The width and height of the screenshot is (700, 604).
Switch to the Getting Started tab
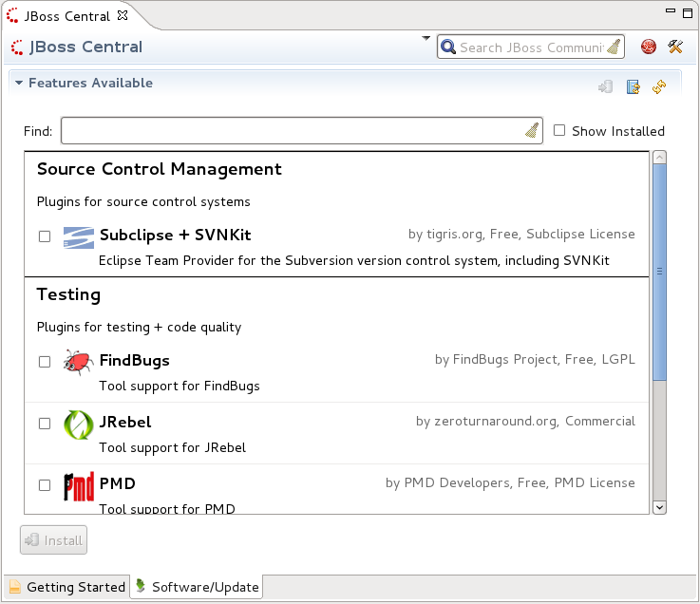point(67,587)
